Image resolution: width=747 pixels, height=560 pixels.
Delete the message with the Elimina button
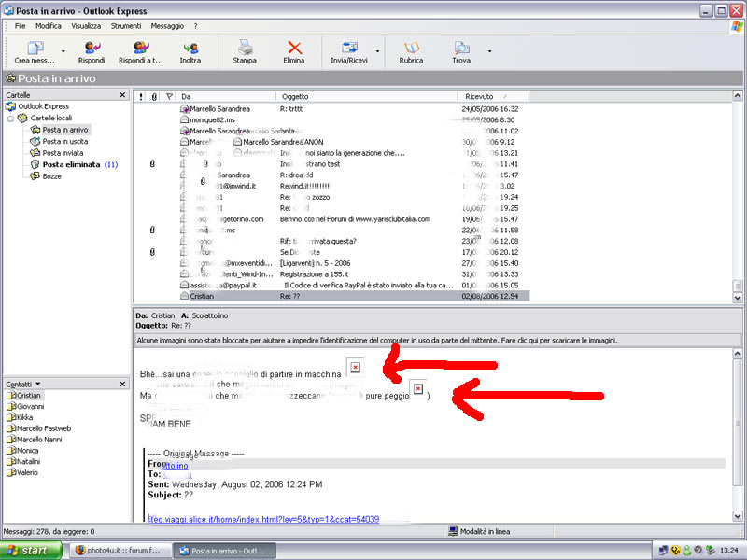click(294, 52)
